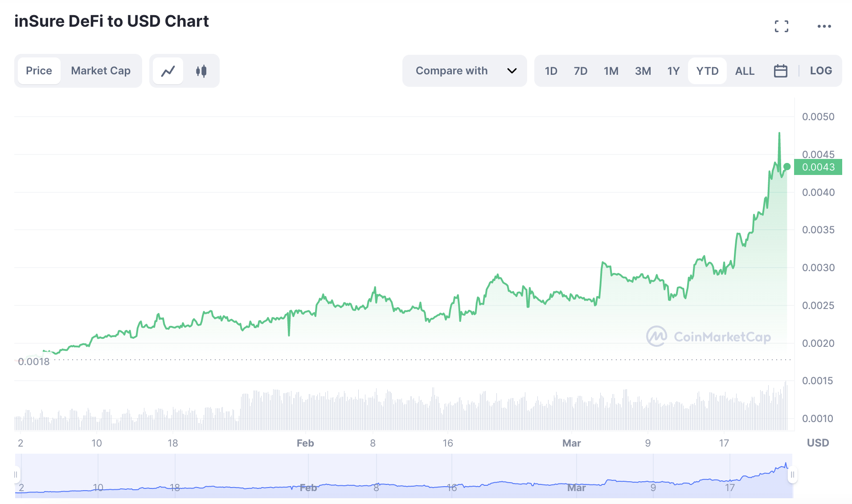Switch to line chart view

168,71
